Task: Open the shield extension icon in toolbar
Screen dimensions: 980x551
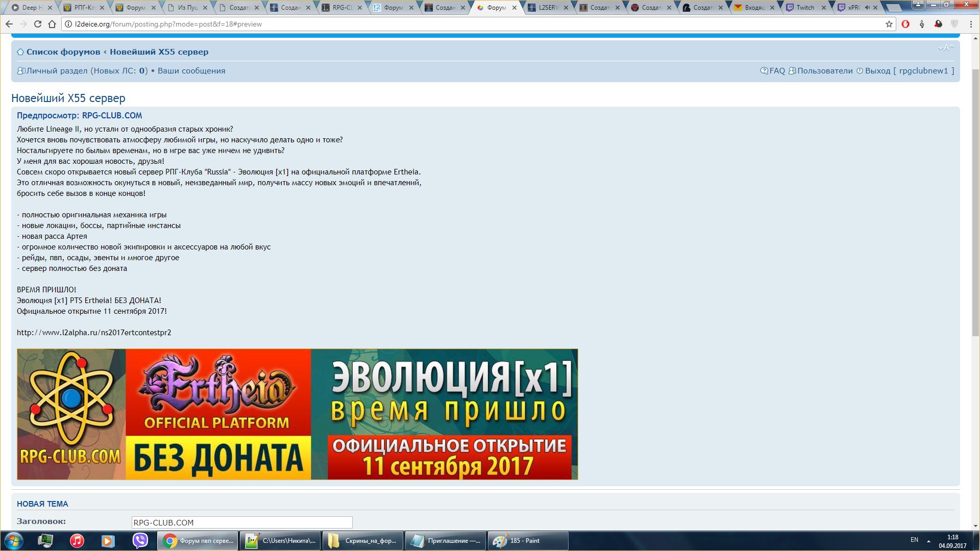Action: coord(954,24)
